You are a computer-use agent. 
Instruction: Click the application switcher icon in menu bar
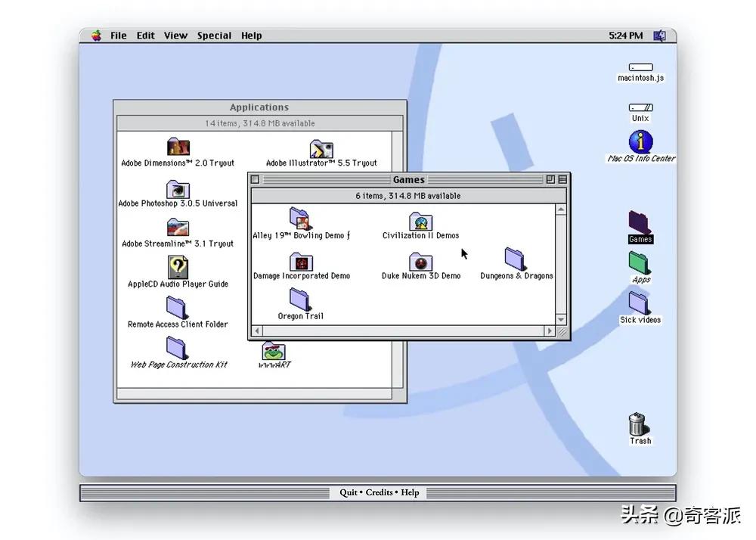click(x=659, y=36)
